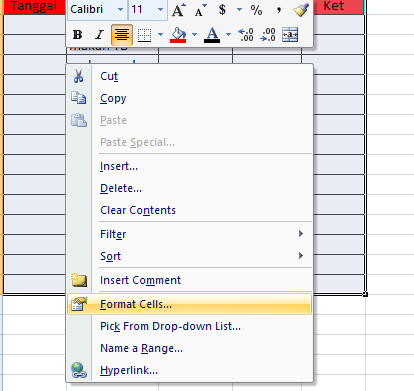Open the font size 11 dropdown
Viewport: 414px width, 391px height.
click(x=160, y=10)
